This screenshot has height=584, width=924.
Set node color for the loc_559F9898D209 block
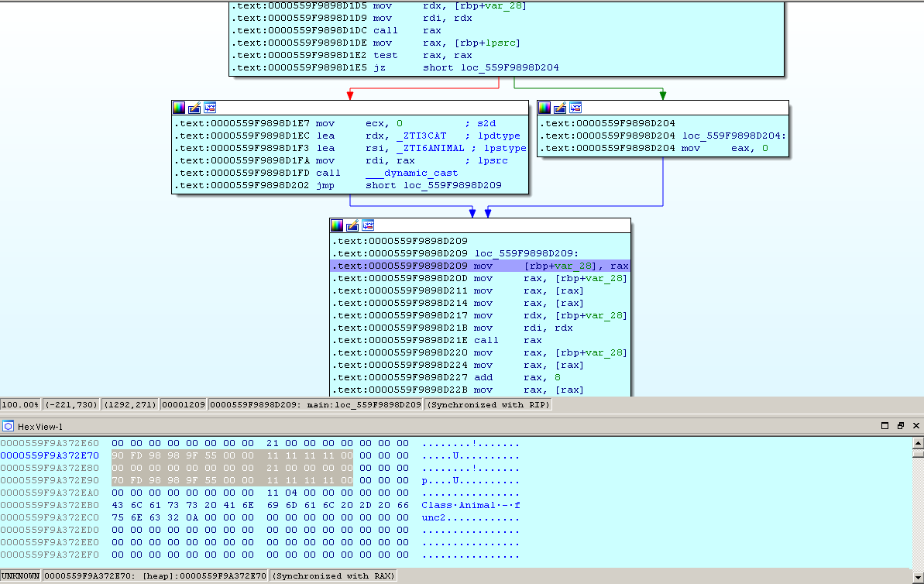337,225
